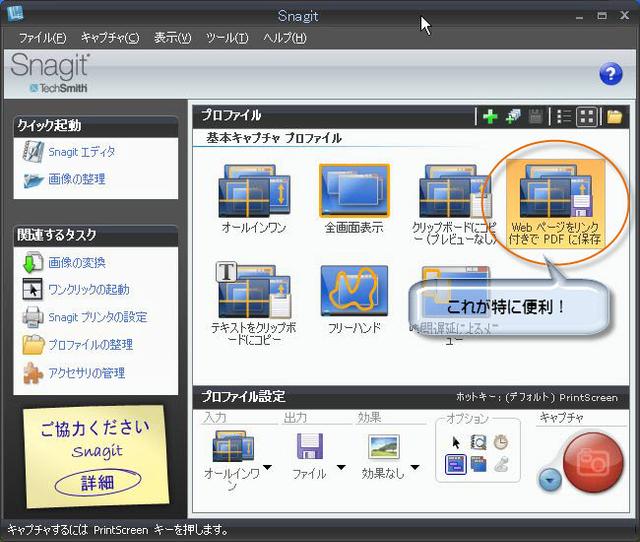Expand the 効果なし effects dropdown arrow
The image size is (640, 542).
tap(415, 467)
